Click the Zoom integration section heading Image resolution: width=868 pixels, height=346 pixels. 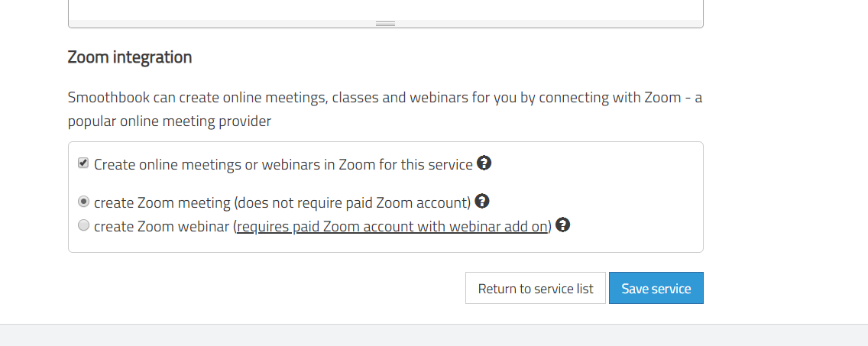130,57
